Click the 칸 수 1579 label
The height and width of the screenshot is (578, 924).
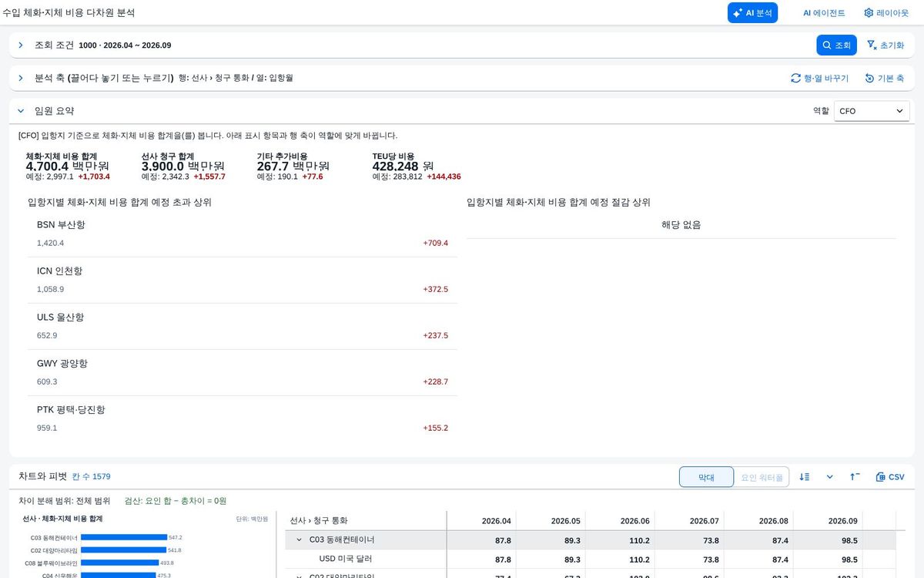pyautogui.click(x=91, y=477)
